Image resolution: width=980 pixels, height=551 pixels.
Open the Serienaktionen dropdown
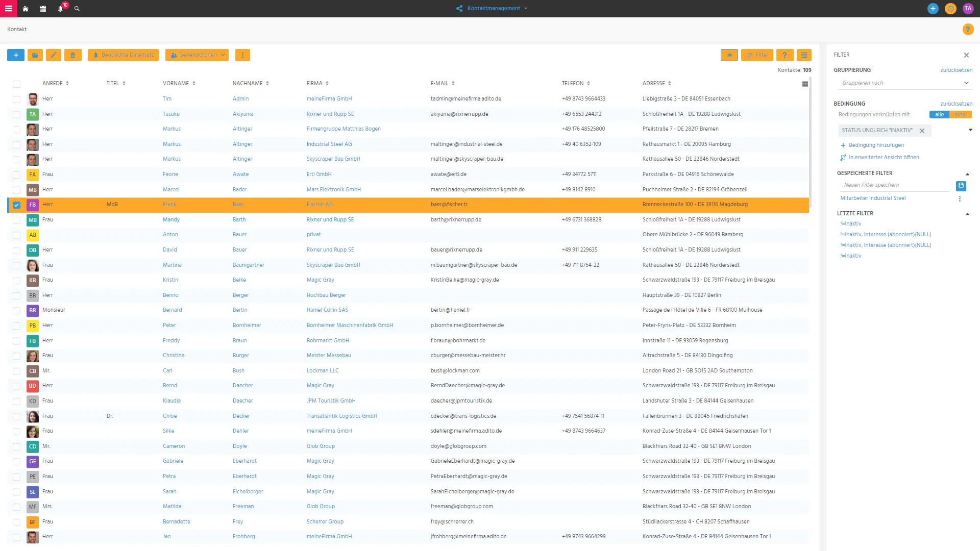click(197, 55)
